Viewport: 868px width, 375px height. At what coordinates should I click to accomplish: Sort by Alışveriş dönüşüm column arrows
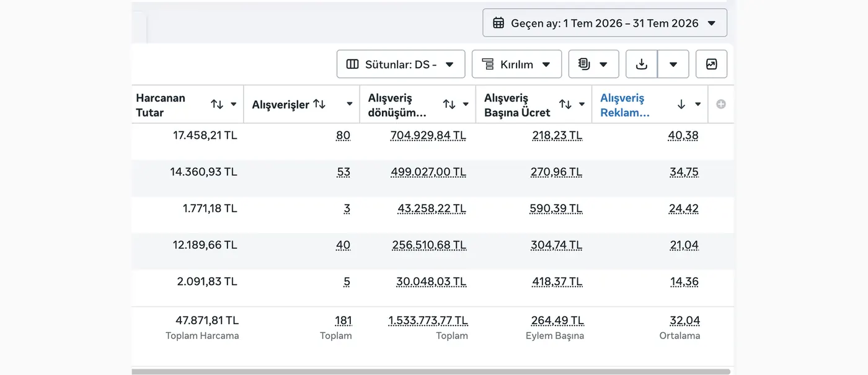(x=449, y=104)
